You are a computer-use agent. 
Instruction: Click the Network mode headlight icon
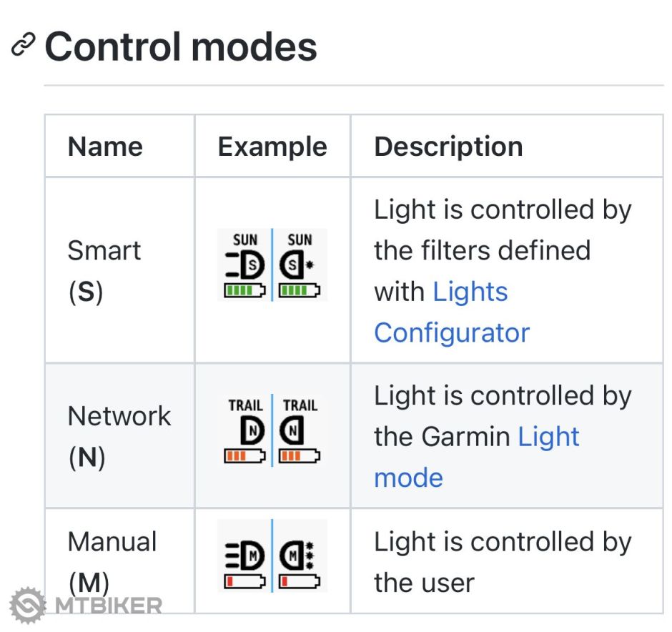[247, 430]
